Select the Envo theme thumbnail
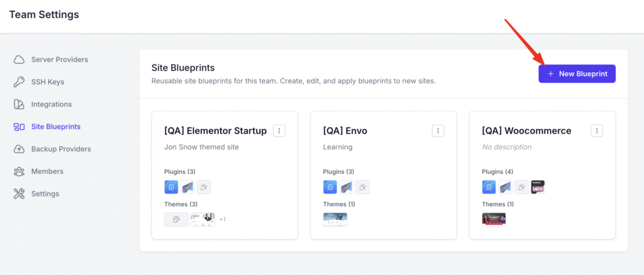This screenshot has height=275, width=644. click(335, 219)
